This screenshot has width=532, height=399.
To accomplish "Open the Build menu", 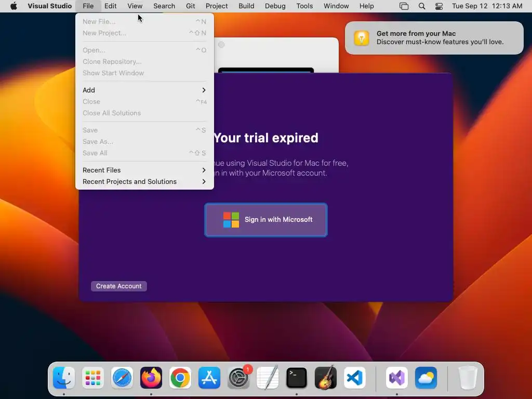I will click(x=246, y=6).
